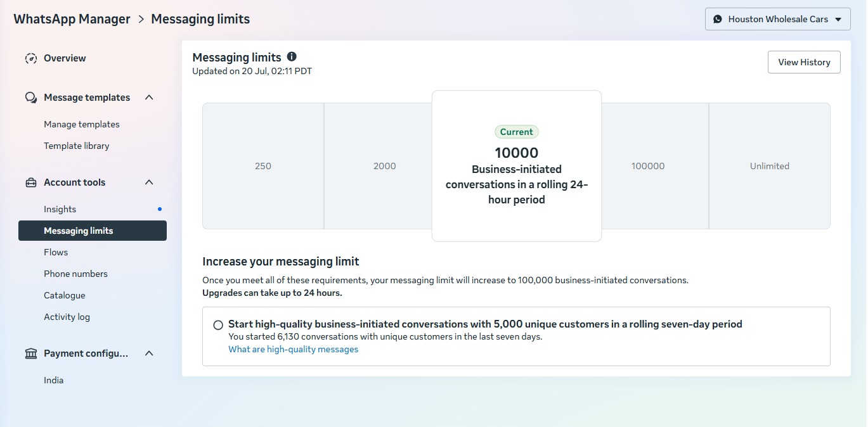This screenshot has height=427, width=868.
Task: Click 'Business-initiated conversations in a rolling 24-hour period'
Action: point(517,184)
